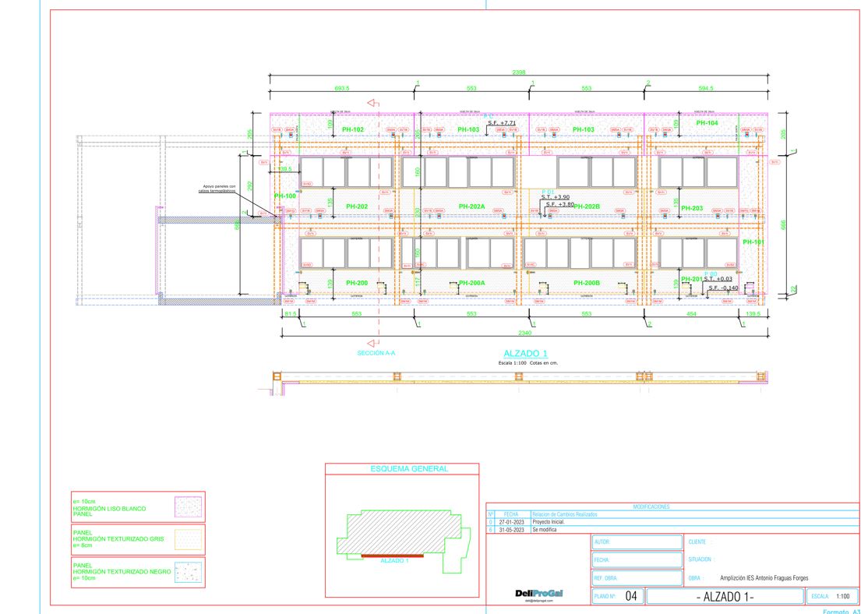Click the "FECHA:" field in title block
The width and height of the screenshot is (868, 614).
(x=637, y=559)
